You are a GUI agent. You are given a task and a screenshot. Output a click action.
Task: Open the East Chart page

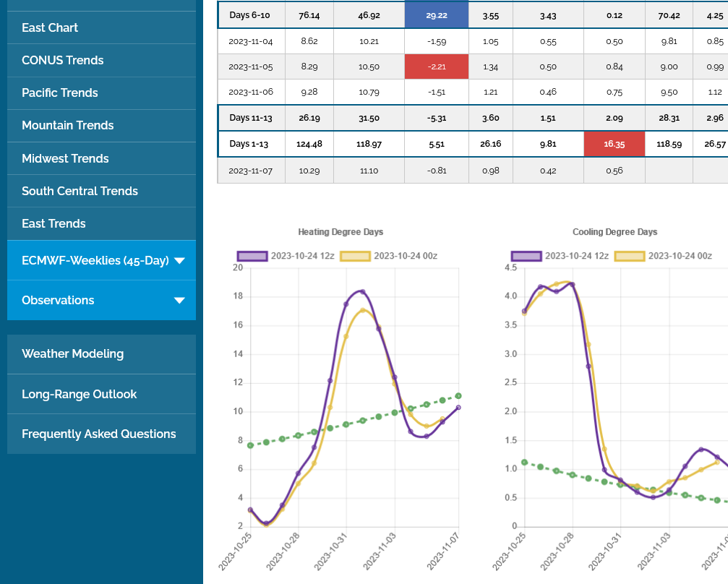pyautogui.click(x=50, y=27)
